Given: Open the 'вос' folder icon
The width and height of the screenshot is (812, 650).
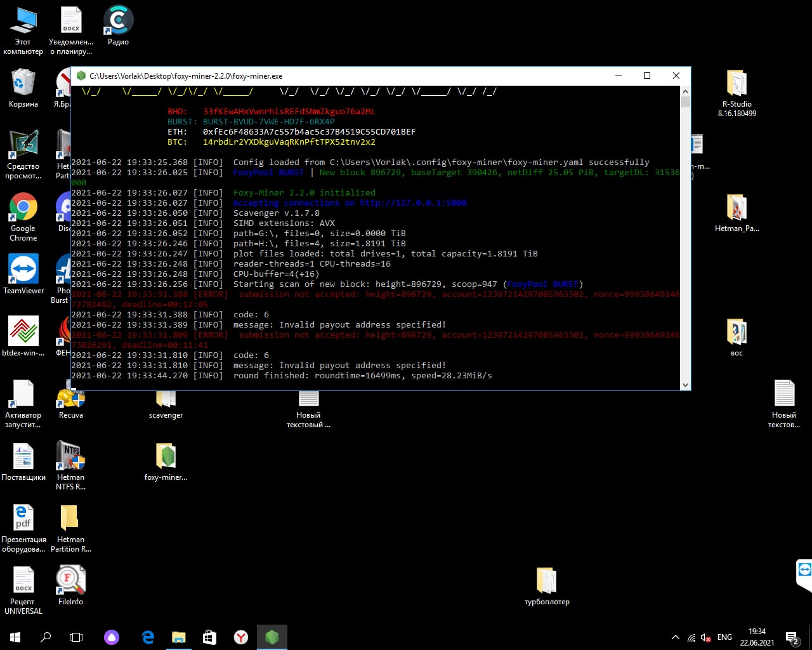Looking at the screenshot, I should point(737,337).
